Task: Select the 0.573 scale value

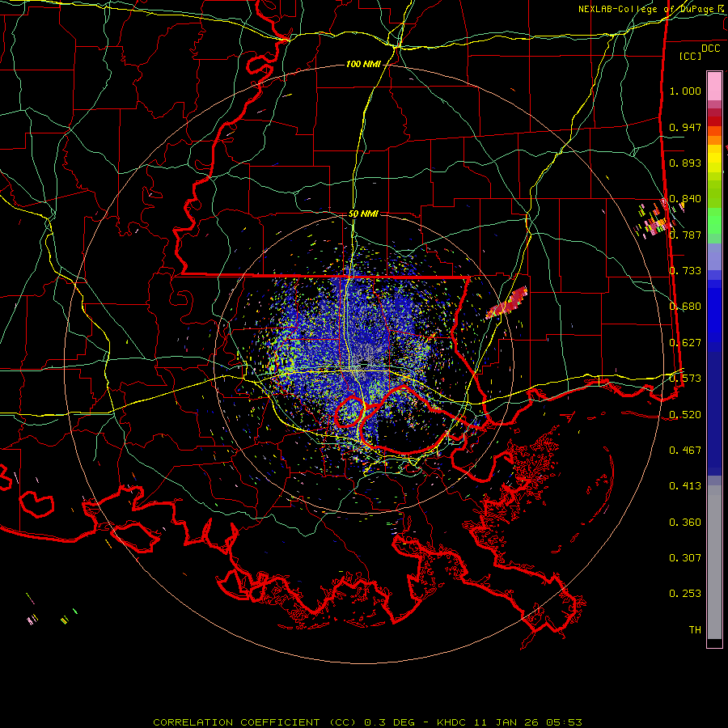Action: [685, 379]
